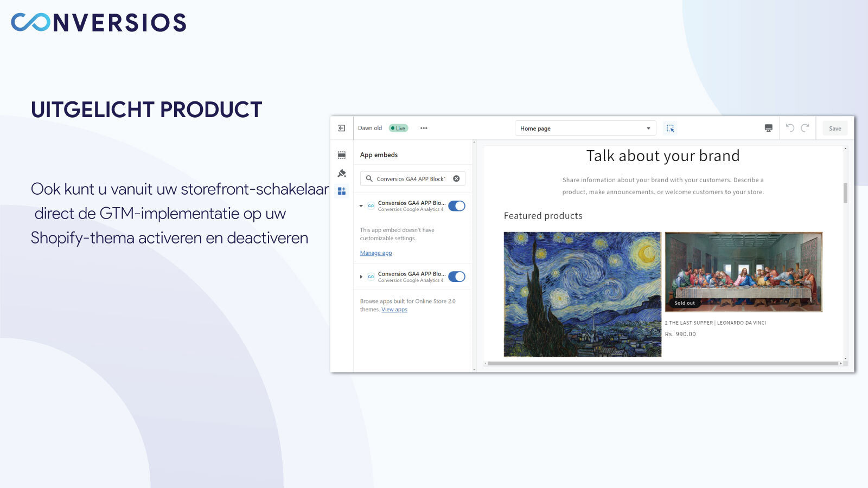Image resolution: width=868 pixels, height=488 pixels.
Task: Click the Featured products heading
Action: pyautogui.click(x=543, y=216)
